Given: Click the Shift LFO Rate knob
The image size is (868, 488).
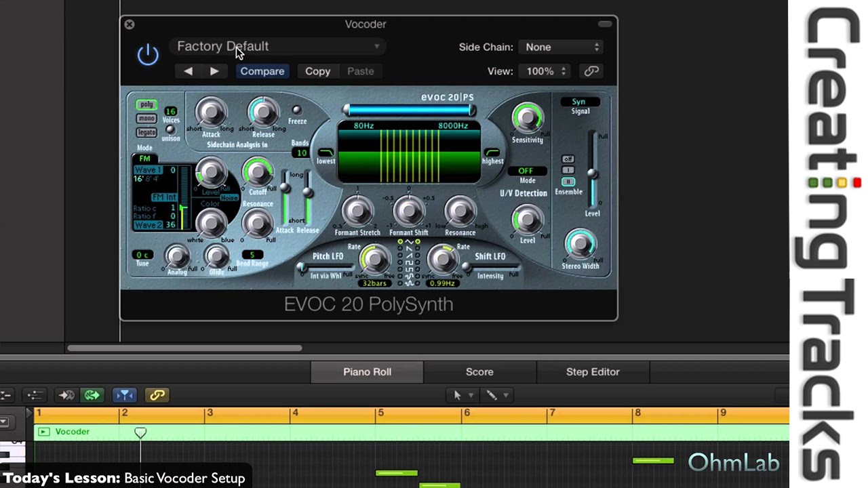Looking at the screenshot, I should click(x=443, y=259).
